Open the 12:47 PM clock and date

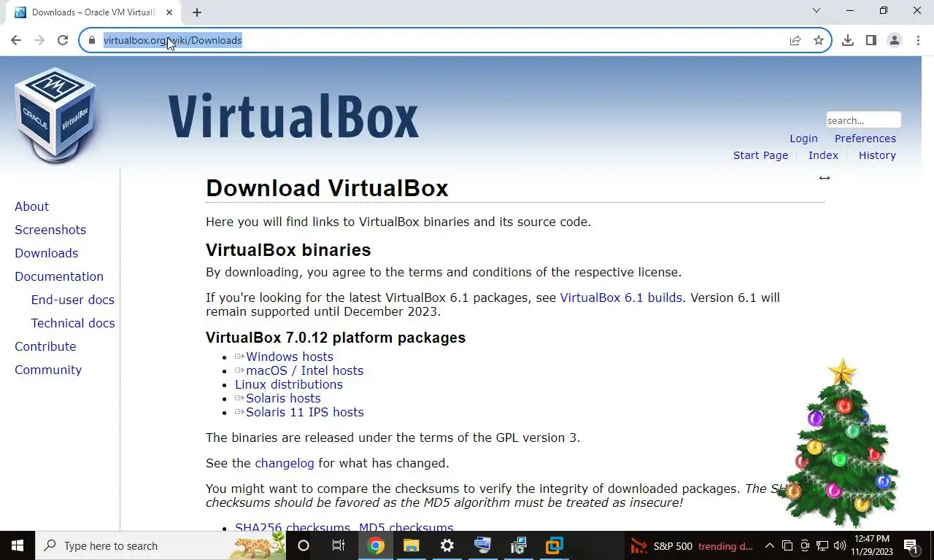coord(872,545)
